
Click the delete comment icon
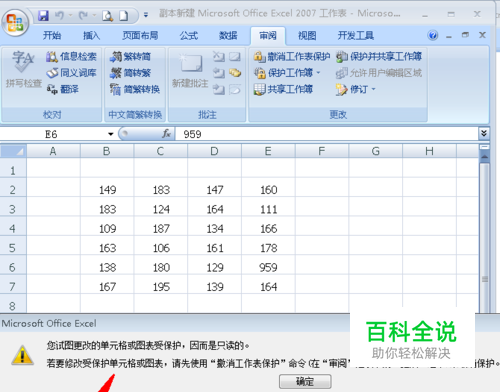(219, 57)
